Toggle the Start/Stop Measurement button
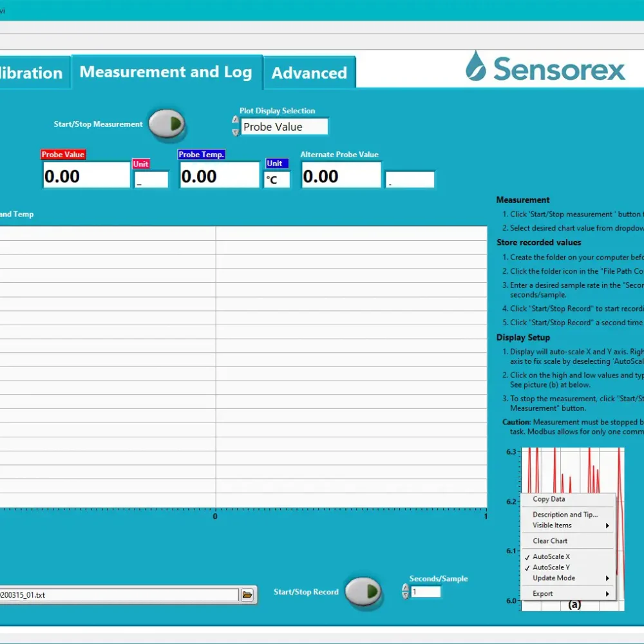The width and height of the screenshot is (644, 644). 167,124
